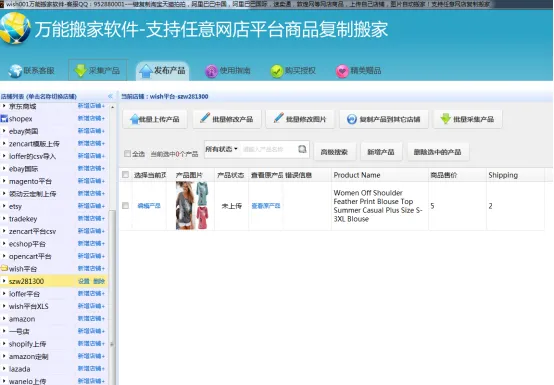Click 新增店铺+ next to wanelo上传
The height and width of the screenshot is (385, 554).
pos(91,381)
